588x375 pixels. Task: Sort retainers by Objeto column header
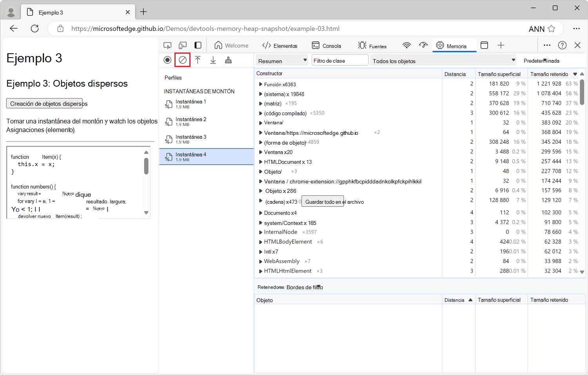[x=348, y=300]
